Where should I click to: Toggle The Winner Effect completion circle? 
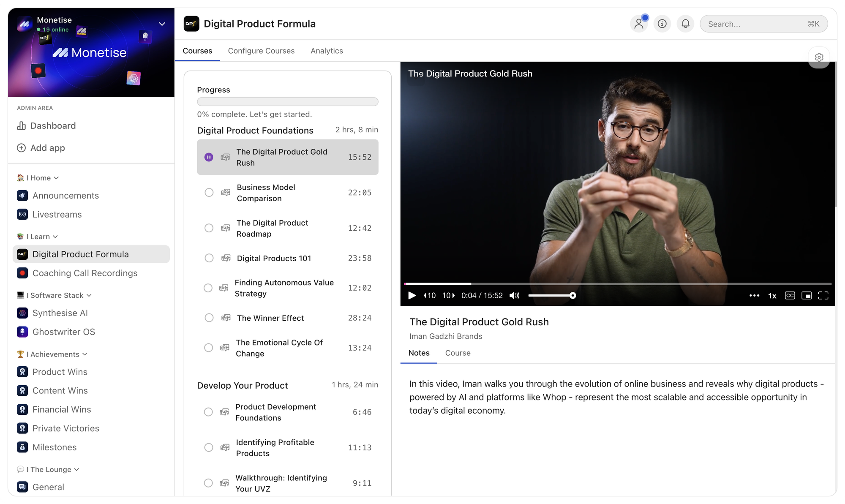(209, 318)
